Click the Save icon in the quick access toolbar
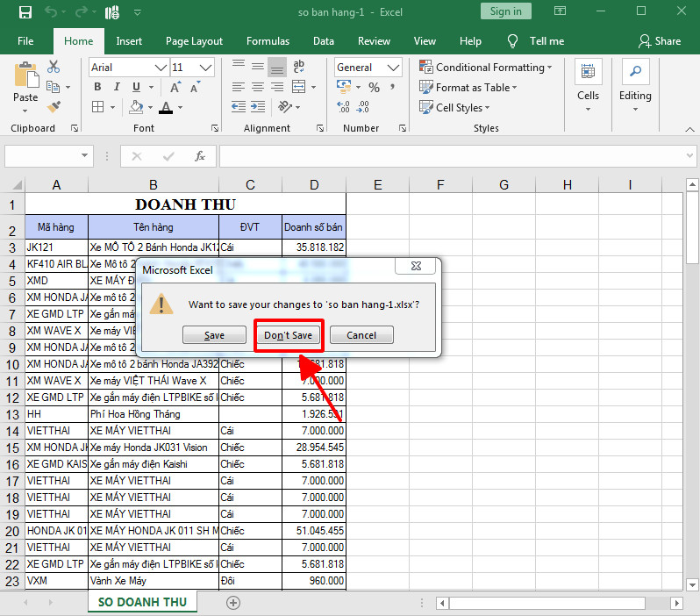Image resolution: width=700 pixels, height=616 pixels. 25,12
